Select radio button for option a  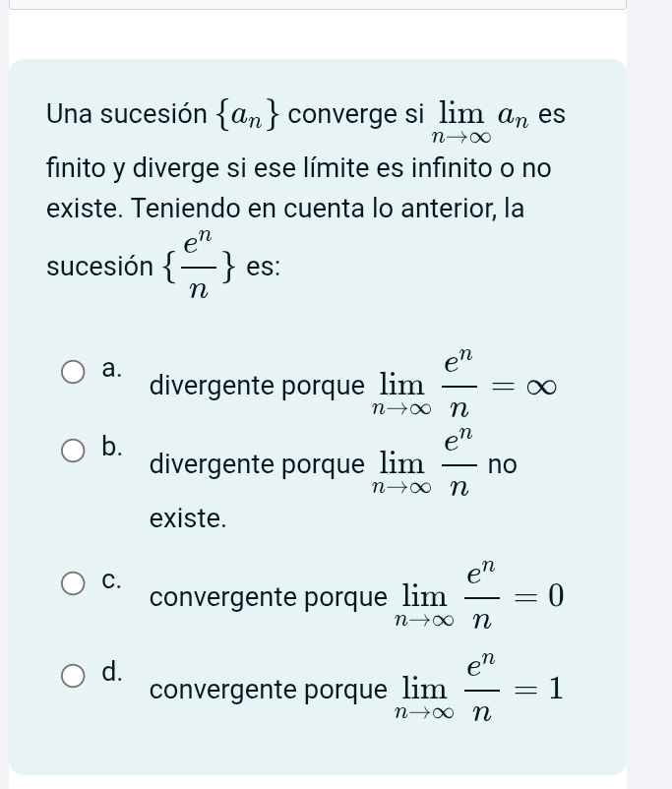pos(75,373)
